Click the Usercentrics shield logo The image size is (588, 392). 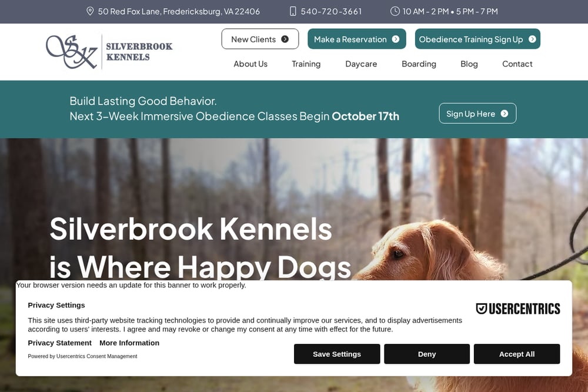tap(482, 309)
